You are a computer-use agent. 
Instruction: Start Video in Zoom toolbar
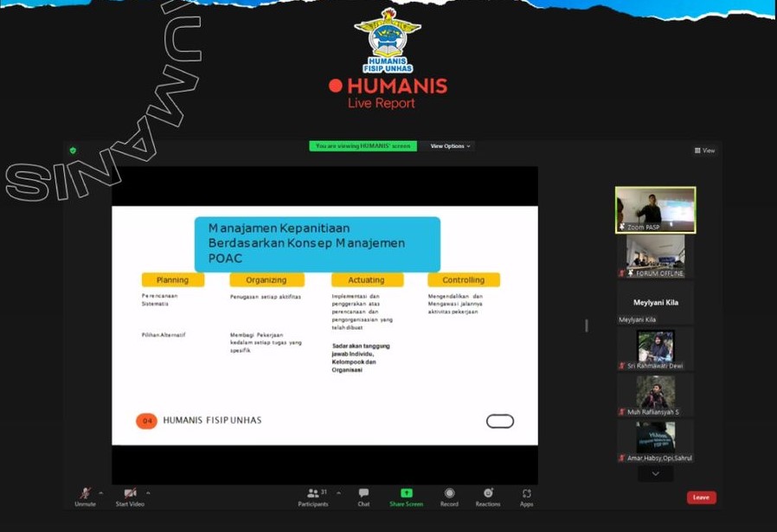tap(130, 497)
